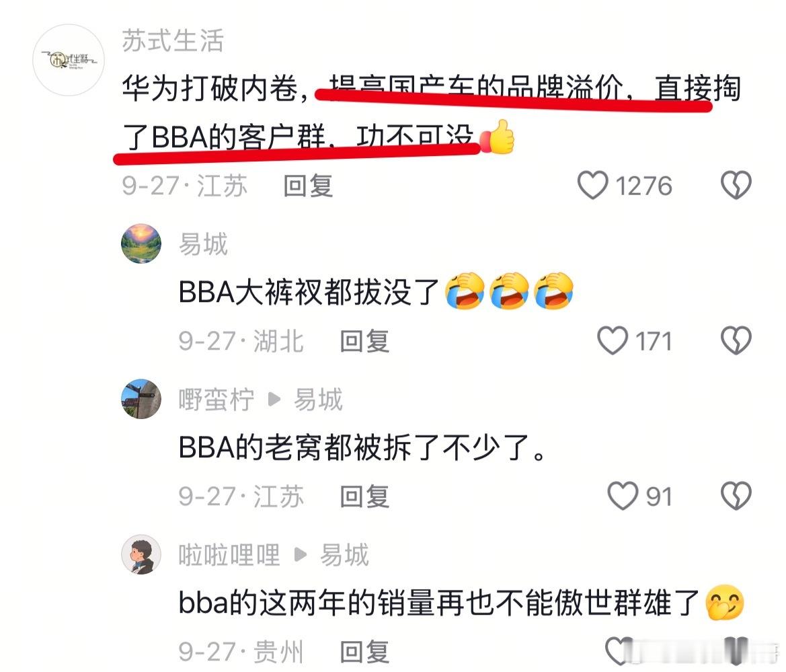
Task: Open 易城's landscape avatar
Action: pos(141,244)
